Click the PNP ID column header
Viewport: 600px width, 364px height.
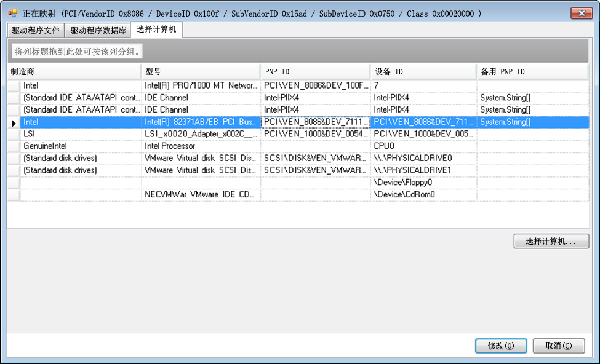point(315,72)
